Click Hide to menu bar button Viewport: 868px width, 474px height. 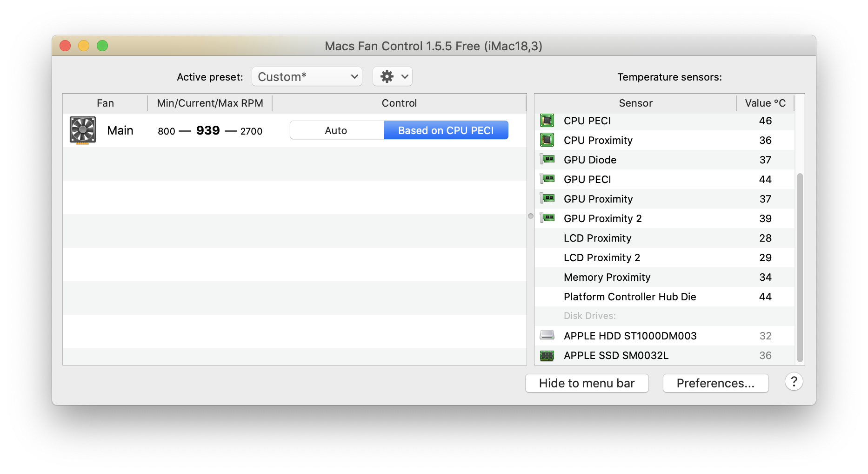[x=587, y=383]
